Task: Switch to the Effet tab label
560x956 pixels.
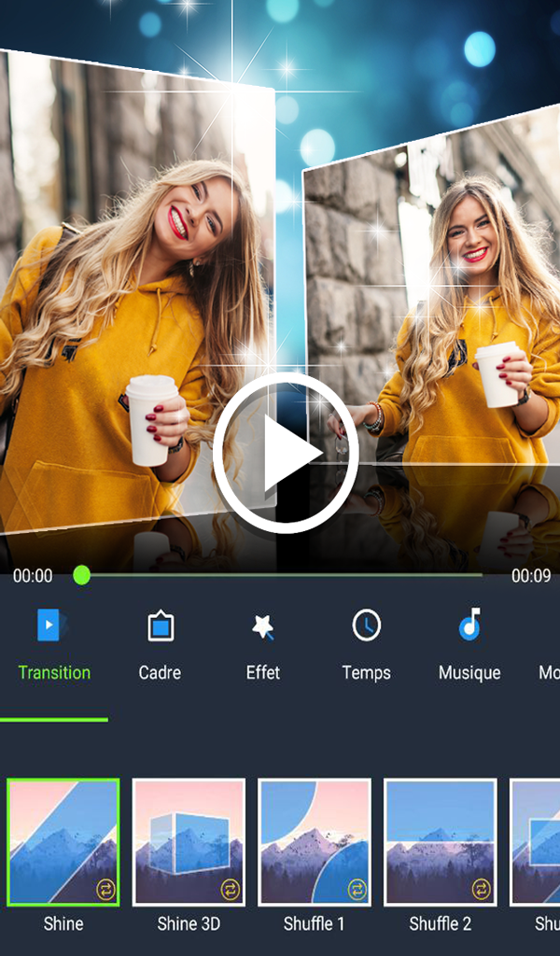Action: point(263,672)
